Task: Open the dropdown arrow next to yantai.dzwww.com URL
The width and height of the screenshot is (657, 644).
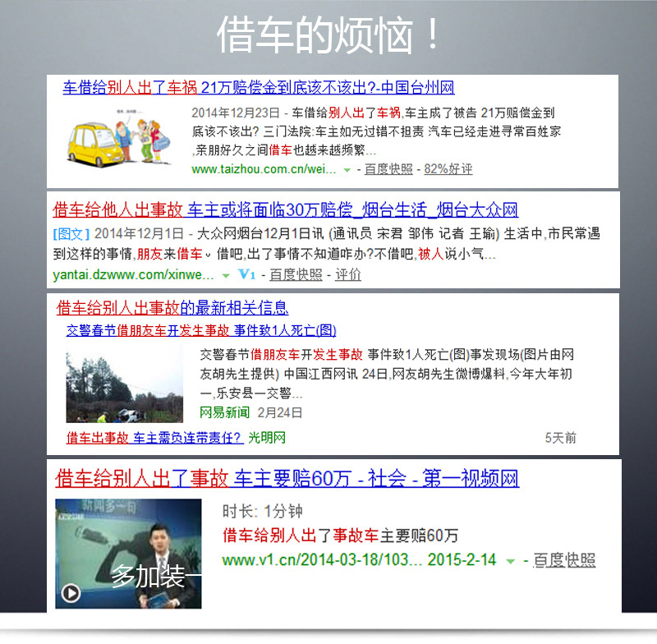Action: pos(224,276)
